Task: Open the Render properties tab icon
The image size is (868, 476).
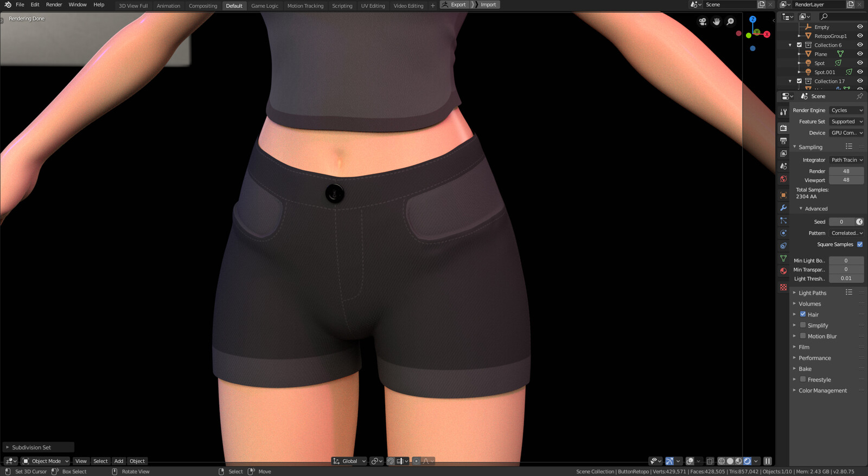Action: [783, 128]
